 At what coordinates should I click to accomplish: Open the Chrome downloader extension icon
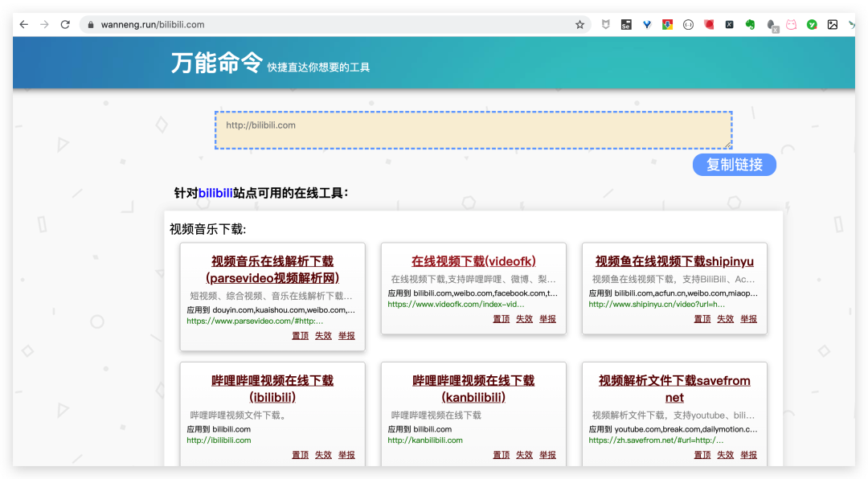coord(668,24)
